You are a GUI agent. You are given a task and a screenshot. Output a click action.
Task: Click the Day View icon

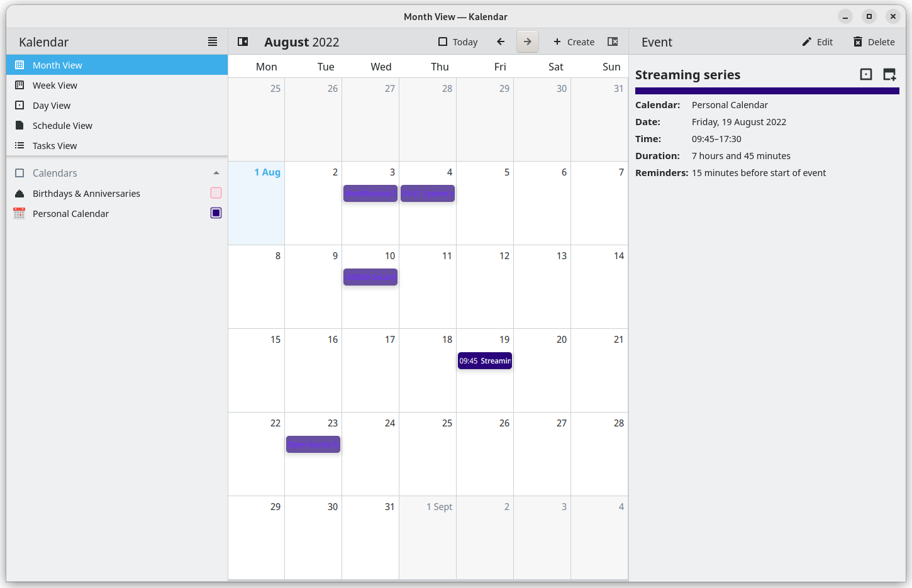tap(19, 105)
